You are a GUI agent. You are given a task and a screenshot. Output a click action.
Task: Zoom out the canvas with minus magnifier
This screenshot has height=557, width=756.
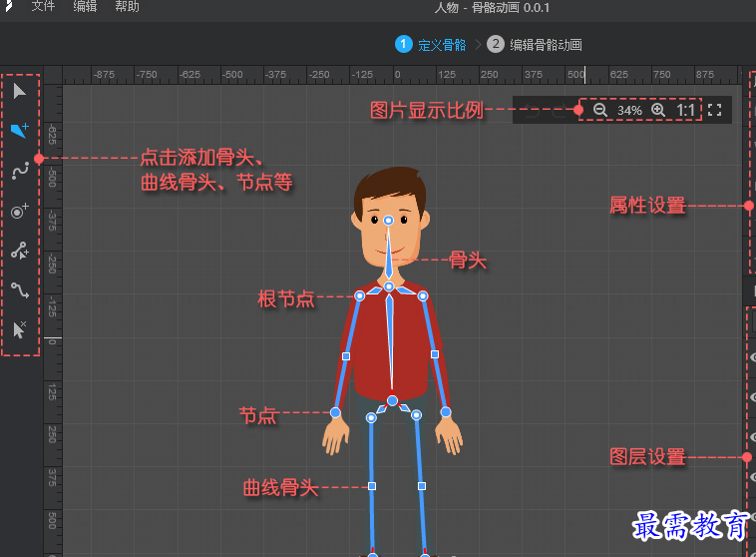click(x=600, y=110)
